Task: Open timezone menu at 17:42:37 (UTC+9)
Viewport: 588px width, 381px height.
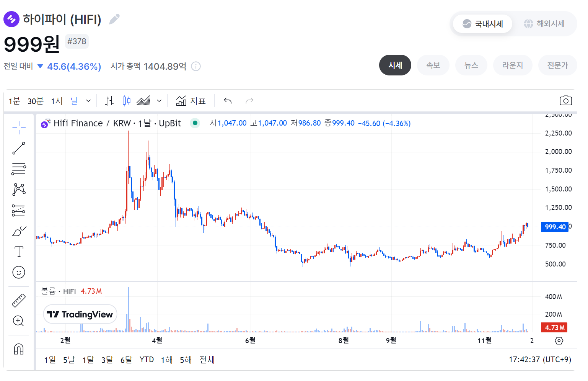Action: [540, 360]
